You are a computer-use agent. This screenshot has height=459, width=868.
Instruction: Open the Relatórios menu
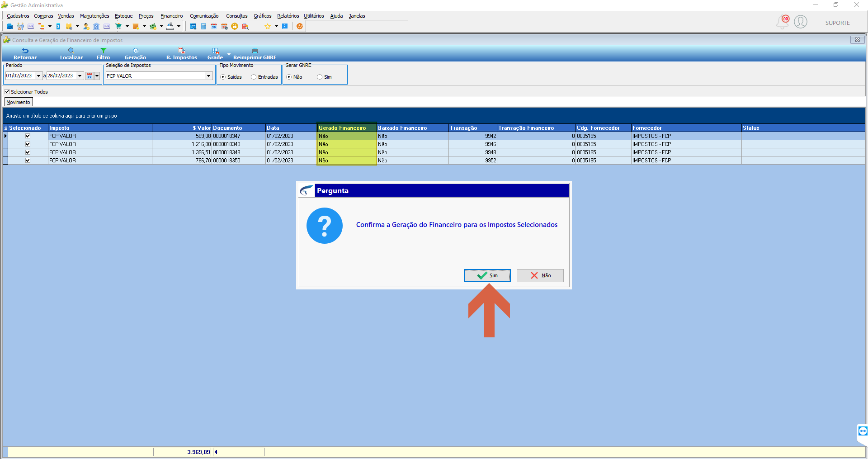(x=288, y=16)
